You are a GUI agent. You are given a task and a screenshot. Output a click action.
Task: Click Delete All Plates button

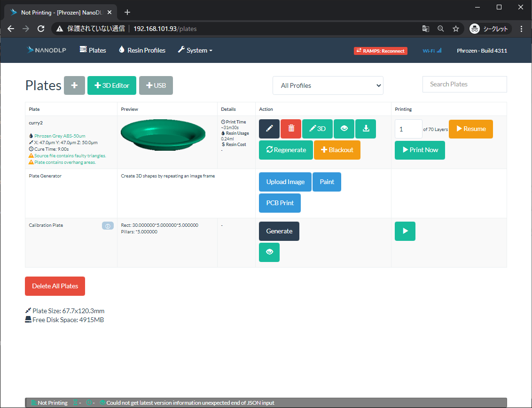pos(55,286)
